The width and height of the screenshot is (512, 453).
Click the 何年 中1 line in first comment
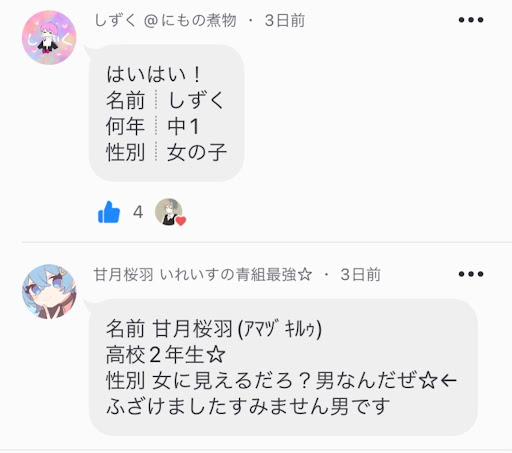point(153,127)
